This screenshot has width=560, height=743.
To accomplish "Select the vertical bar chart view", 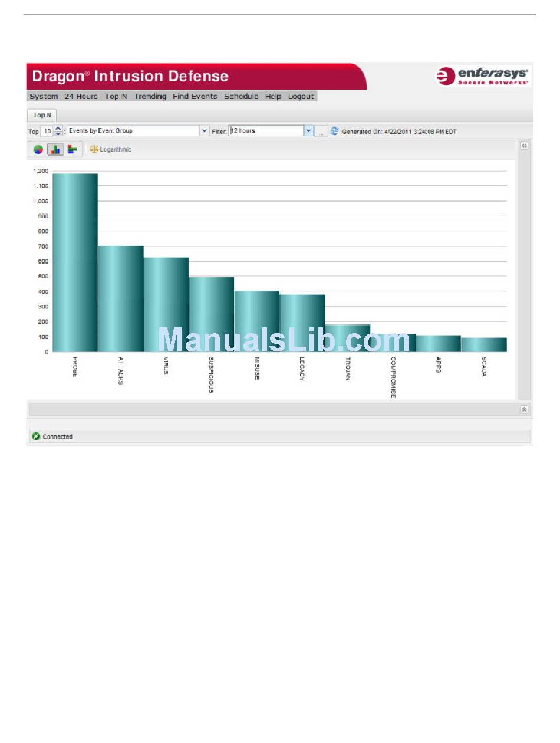I will pos(55,149).
